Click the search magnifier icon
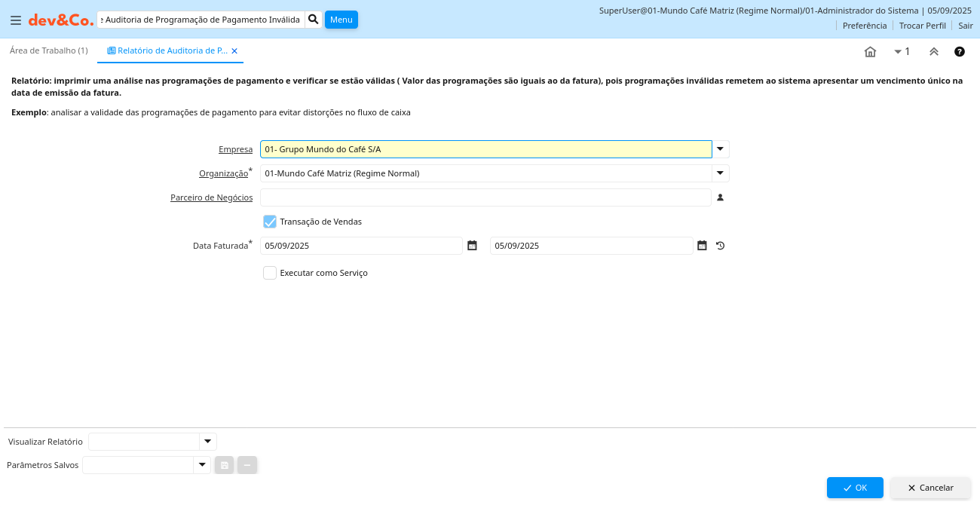Screen dimensions: 980x508 (x=314, y=20)
